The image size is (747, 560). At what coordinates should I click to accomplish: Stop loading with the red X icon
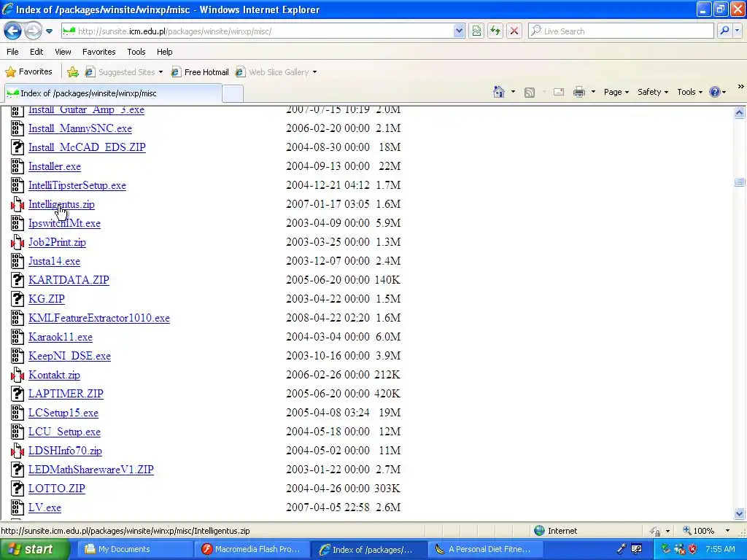pos(514,31)
